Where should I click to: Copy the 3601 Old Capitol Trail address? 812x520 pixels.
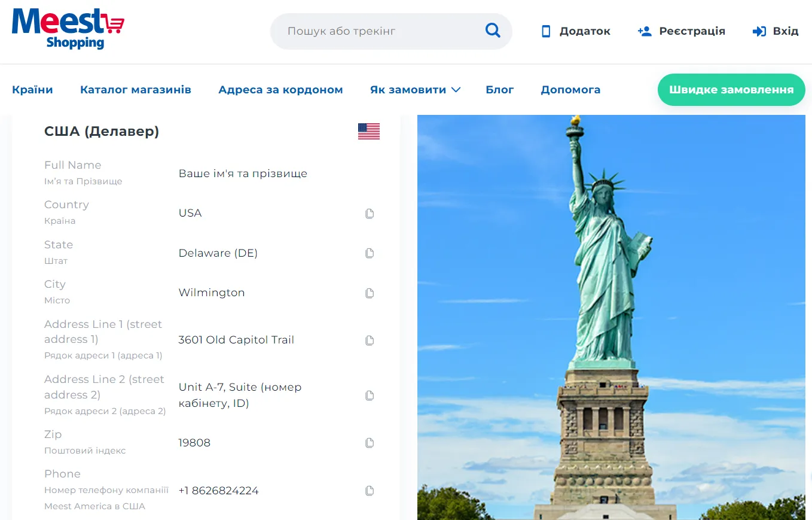370,340
